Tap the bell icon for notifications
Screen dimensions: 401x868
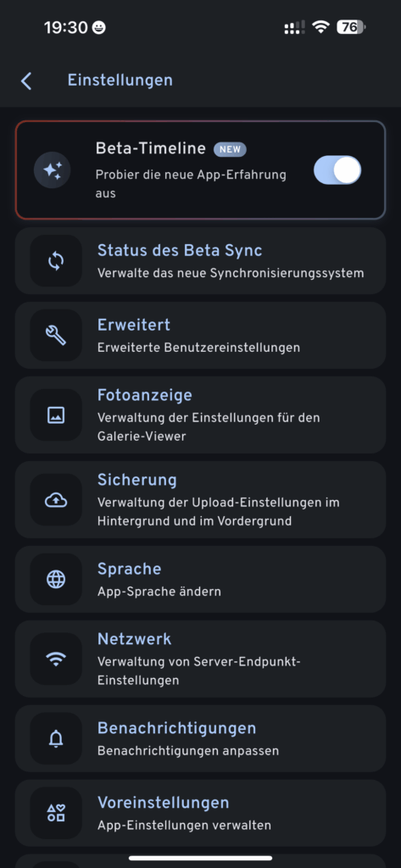[x=56, y=738]
